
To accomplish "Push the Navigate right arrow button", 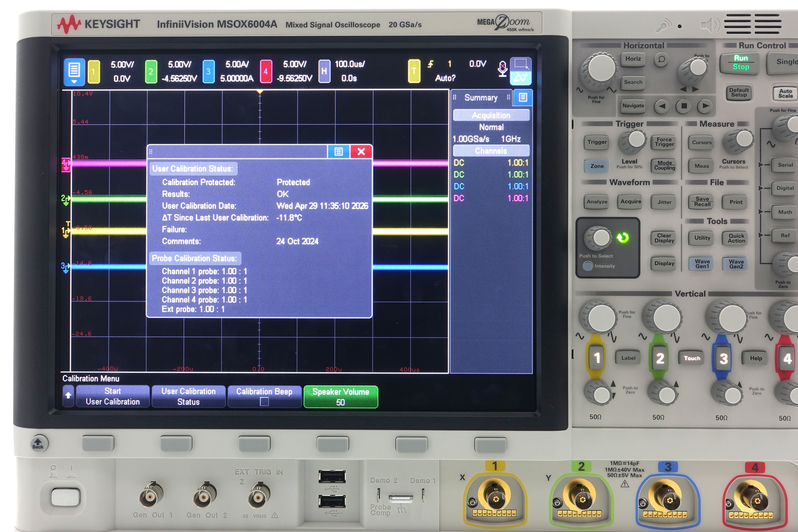I will point(705,106).
